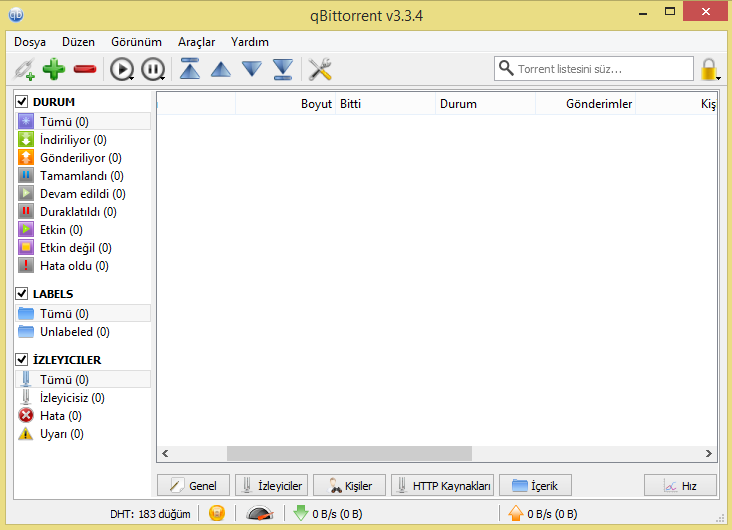Move torrent to bottom of queue

(283, 69)
